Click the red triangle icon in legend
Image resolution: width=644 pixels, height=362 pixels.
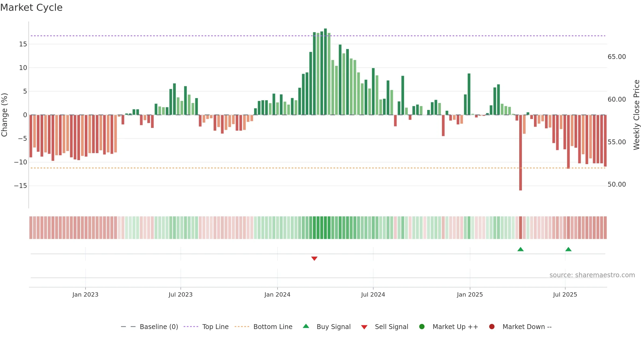point(364,327)
